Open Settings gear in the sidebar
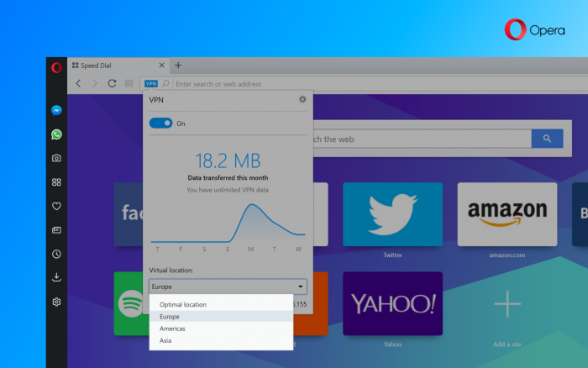 [56, 302]
